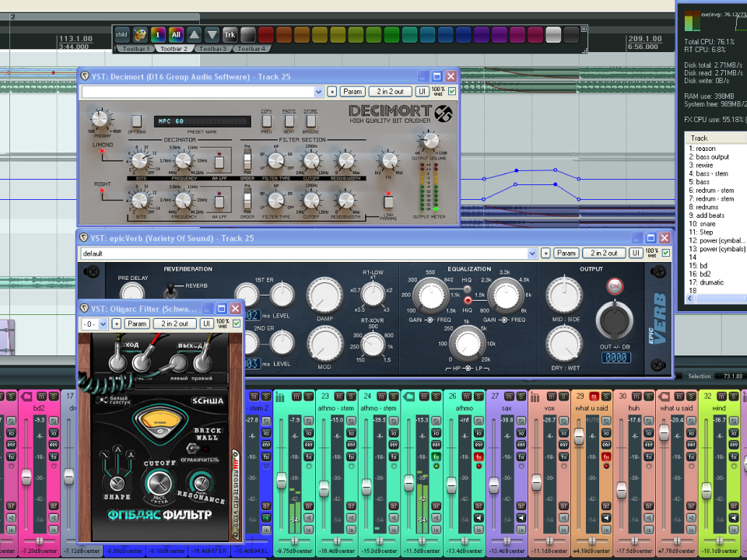Click the Track column header in performance meter

pos(716,138)
